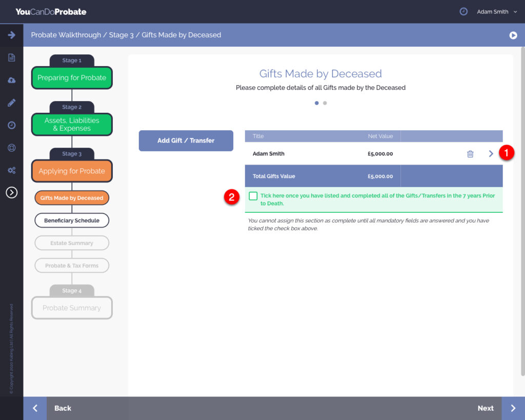This screenshot has width=525, height=420.
Task: Tick the all Gifts/Transfers completed checkbox
Action: (x=253, y=196)
